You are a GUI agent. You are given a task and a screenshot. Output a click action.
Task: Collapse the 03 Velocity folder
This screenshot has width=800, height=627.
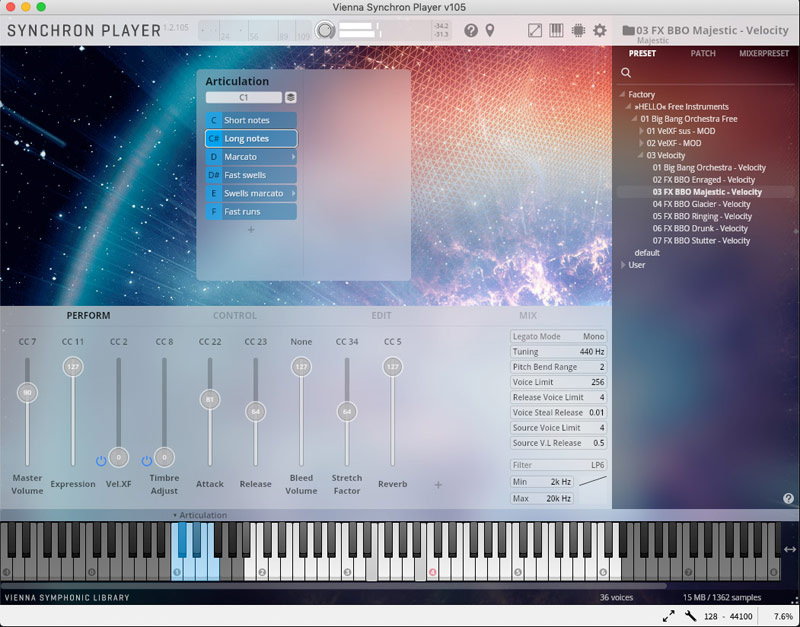(641, 155)
